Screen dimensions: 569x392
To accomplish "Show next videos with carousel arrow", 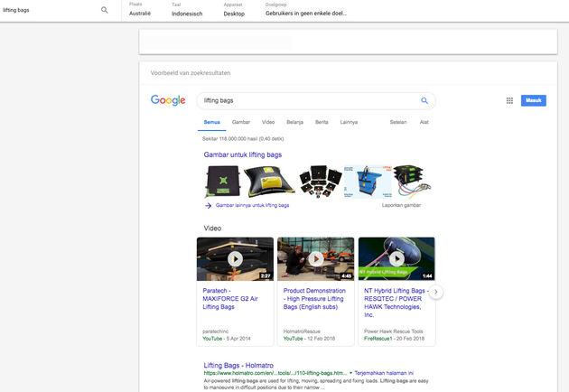I will (x=436, y=292).
